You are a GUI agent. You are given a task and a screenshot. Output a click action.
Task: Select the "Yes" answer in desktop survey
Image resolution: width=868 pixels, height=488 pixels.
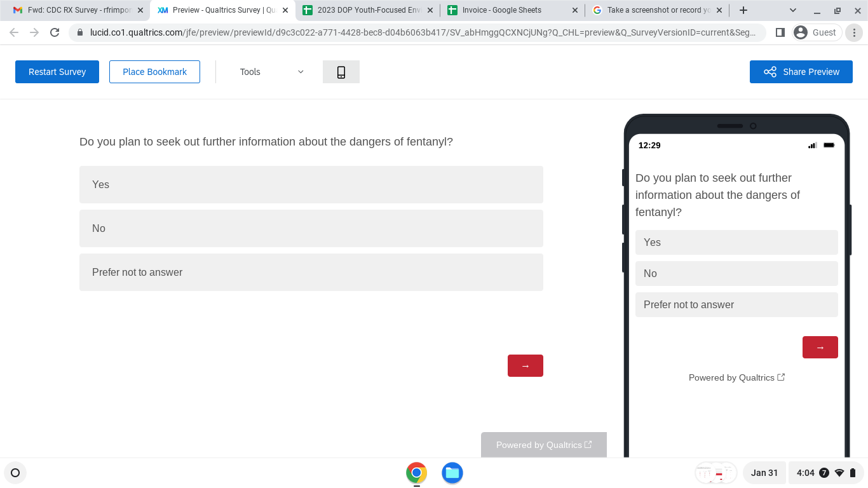tap(311, 184)
